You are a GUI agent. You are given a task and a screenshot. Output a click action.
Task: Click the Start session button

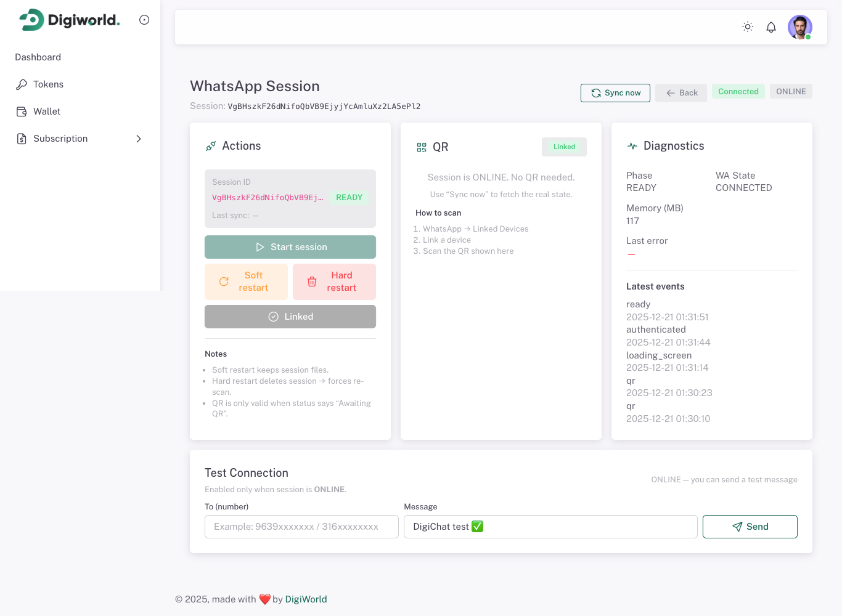(x=290, y=247)
